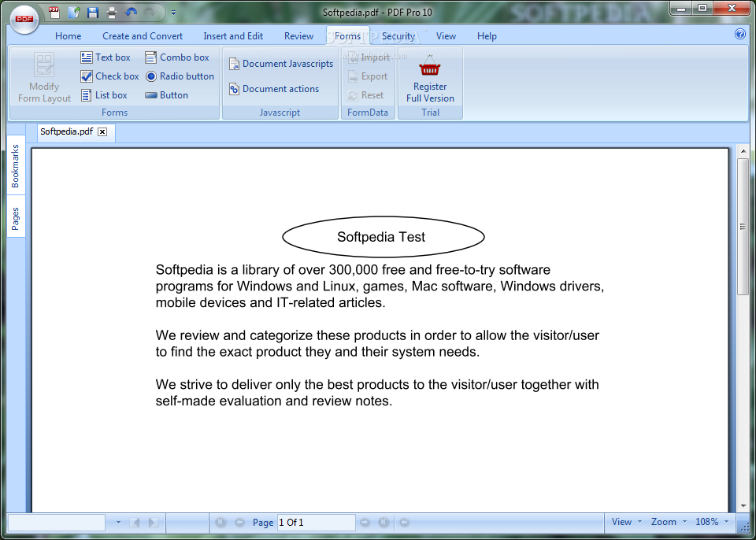756x540 pixels.
Task: Switch to Create and Convert tab
Action: 143,36
